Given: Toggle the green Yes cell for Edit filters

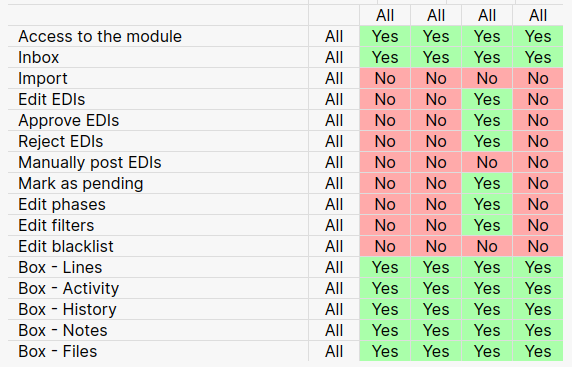Looking at the screenshot, I should click(487, 225).
